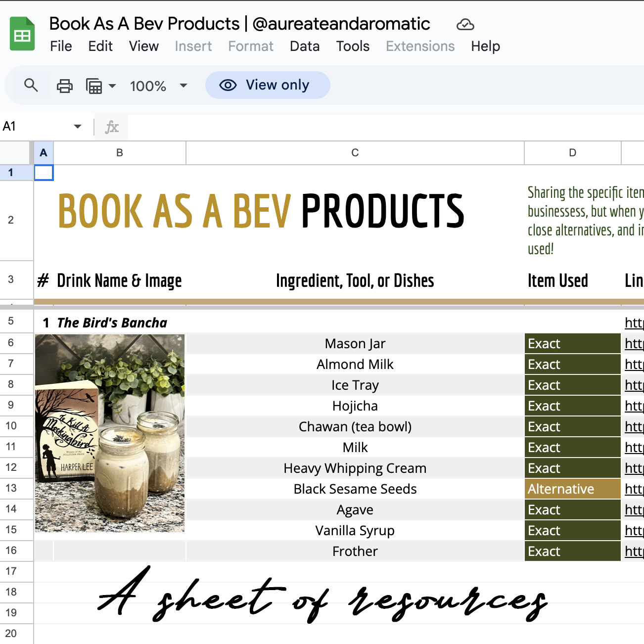Open the hyperlink in the Hojicha row
Screen dimensions: 644x644
pyautogui.click(x=635, y=406)
